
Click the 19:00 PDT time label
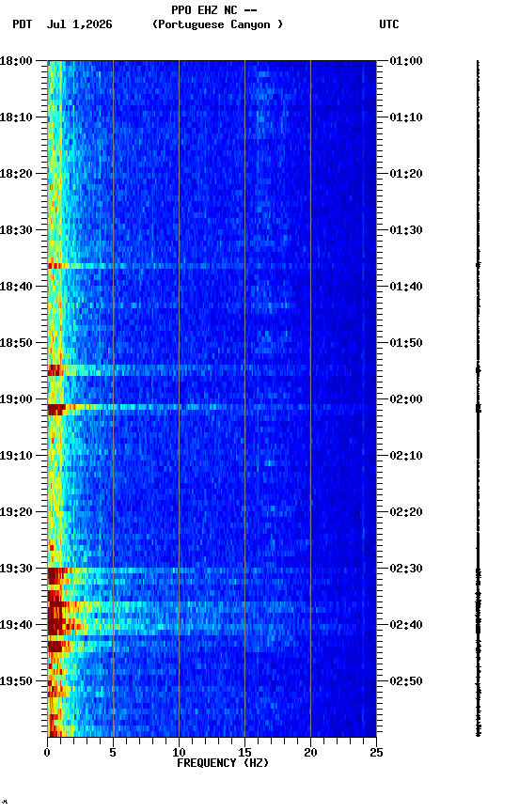pyautogui.click(x=16, y=399)
